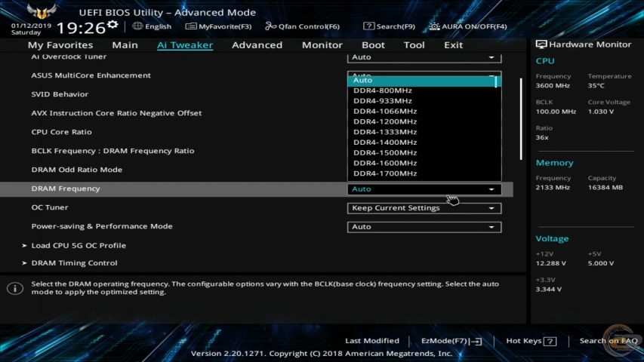This screenshot has height=362, width=644.
Task: Select AVX Instruction Core Ratio Negative Offset
Action: 116,113
